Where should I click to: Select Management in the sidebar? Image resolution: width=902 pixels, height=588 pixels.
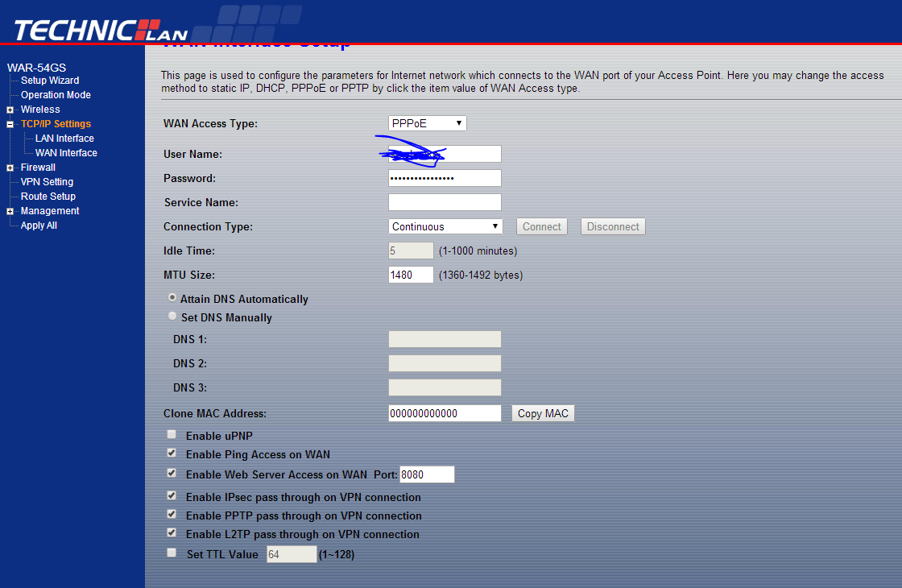pyautogui.click(x=50, y=211)
